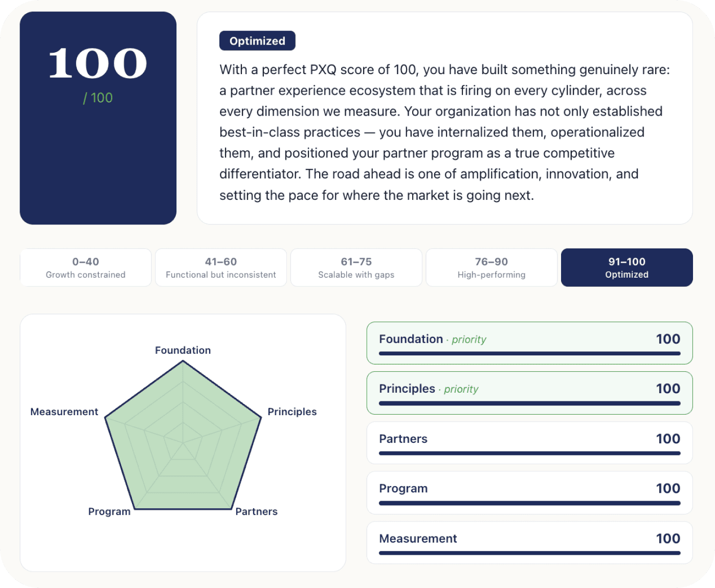Open the Foundation priority score card
This screenshot has width=715, height=588.
pyautogui.click(x=530, y=343)
